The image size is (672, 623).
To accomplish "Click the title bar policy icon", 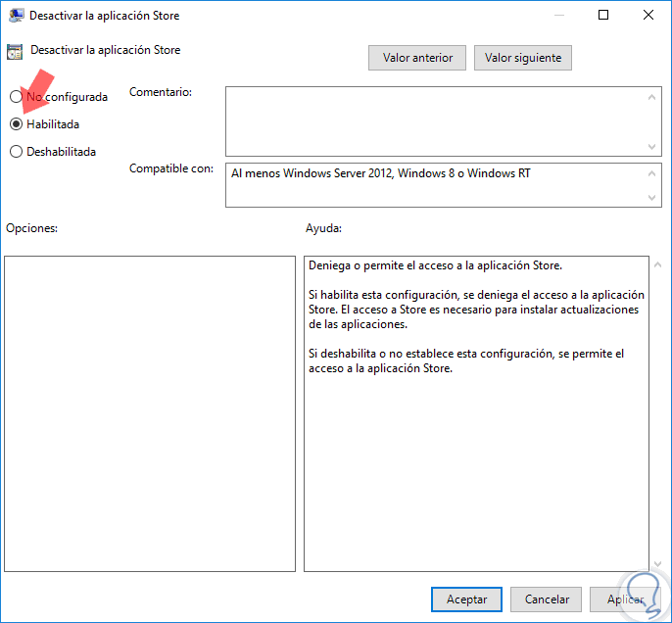I will click(16, 16).
